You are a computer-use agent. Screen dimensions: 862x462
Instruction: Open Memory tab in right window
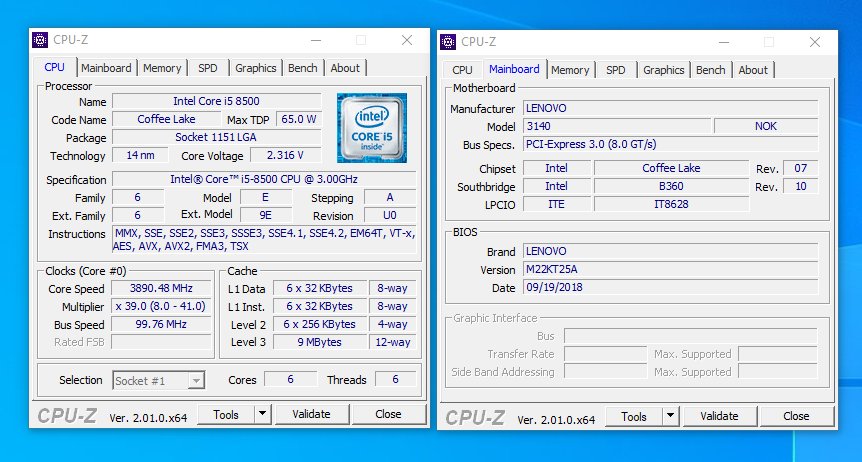[570, 70]
